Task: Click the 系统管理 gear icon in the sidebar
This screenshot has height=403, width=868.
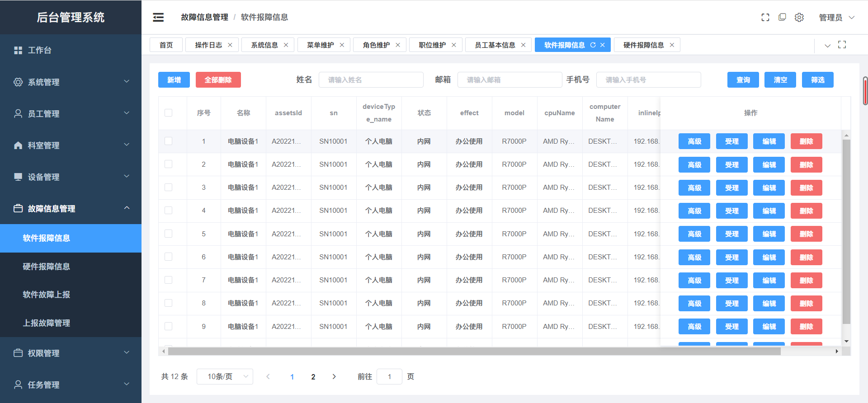Action: [x=18, y=82]
